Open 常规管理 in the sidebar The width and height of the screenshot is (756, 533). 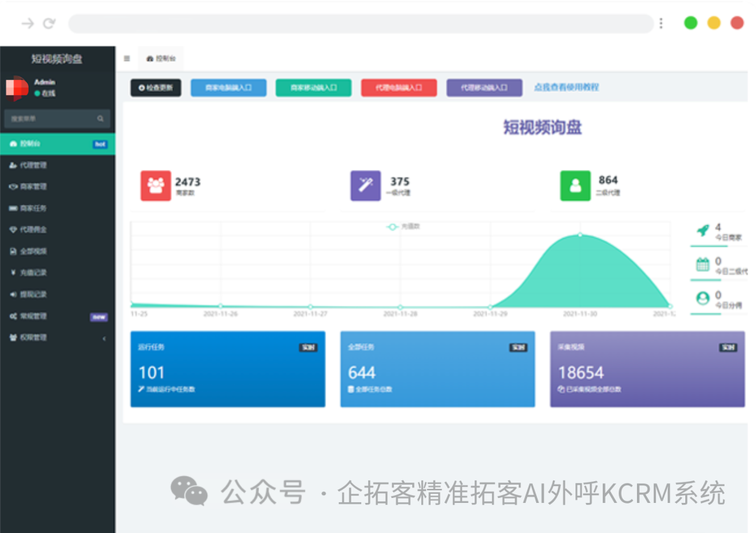click(x=57, y=316)
